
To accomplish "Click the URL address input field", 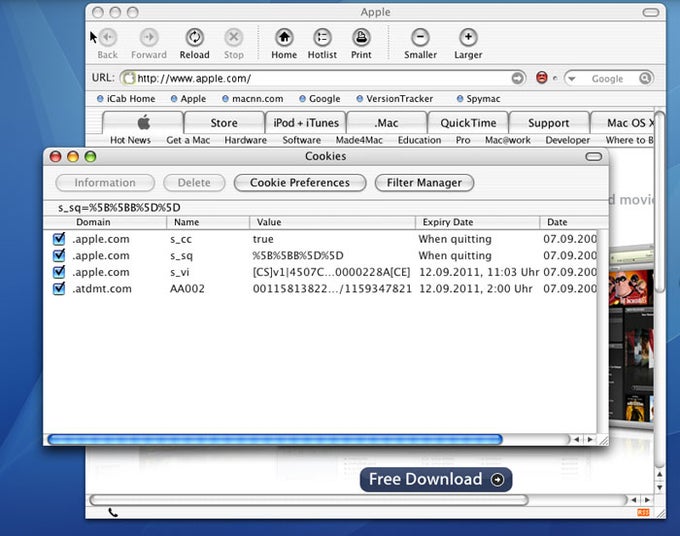I will coord(323,78).
